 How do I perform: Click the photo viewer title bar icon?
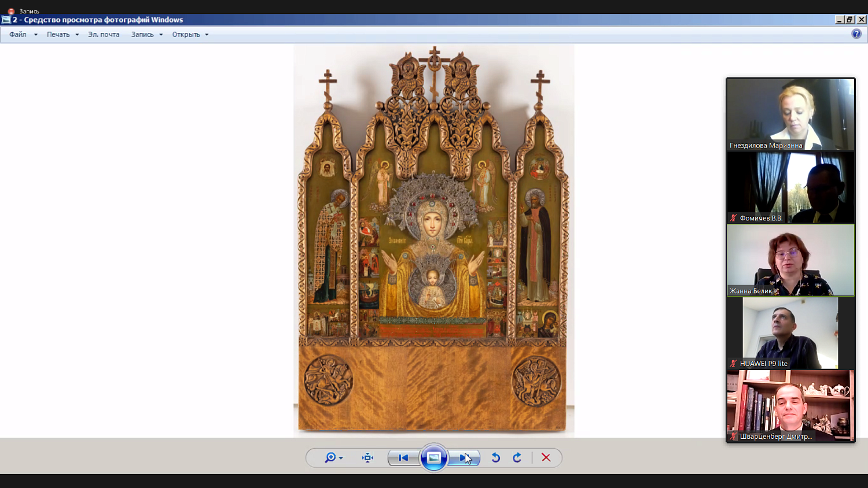coord(6,20)
